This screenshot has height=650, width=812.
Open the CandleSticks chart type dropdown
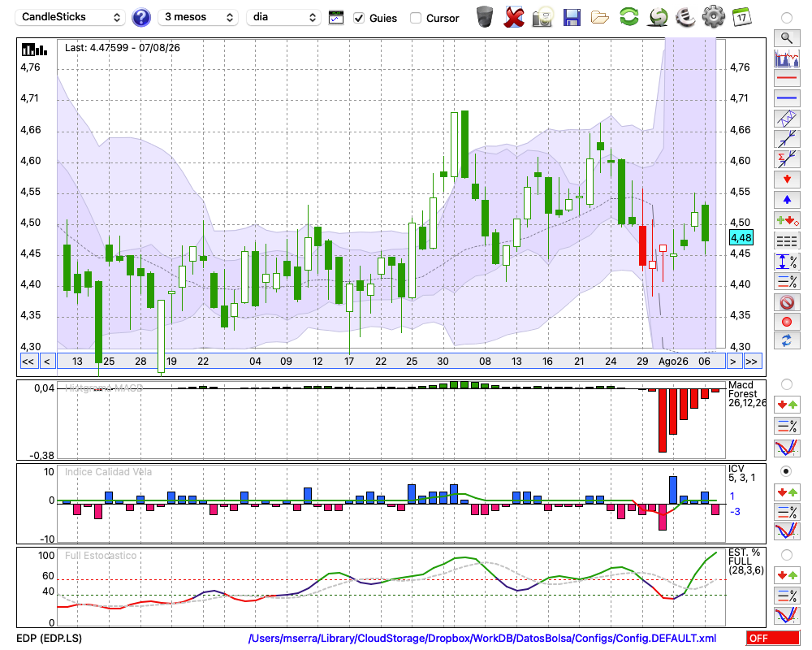71,17
